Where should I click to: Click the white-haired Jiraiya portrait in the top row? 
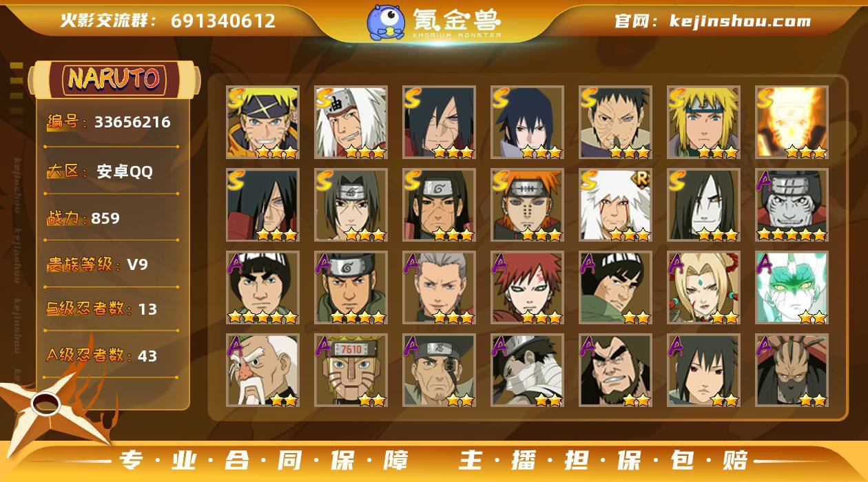(x=351, y=123)
